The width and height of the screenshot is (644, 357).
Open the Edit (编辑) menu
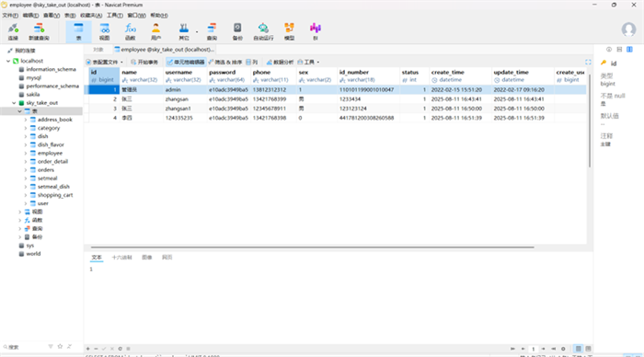point(30,16)
